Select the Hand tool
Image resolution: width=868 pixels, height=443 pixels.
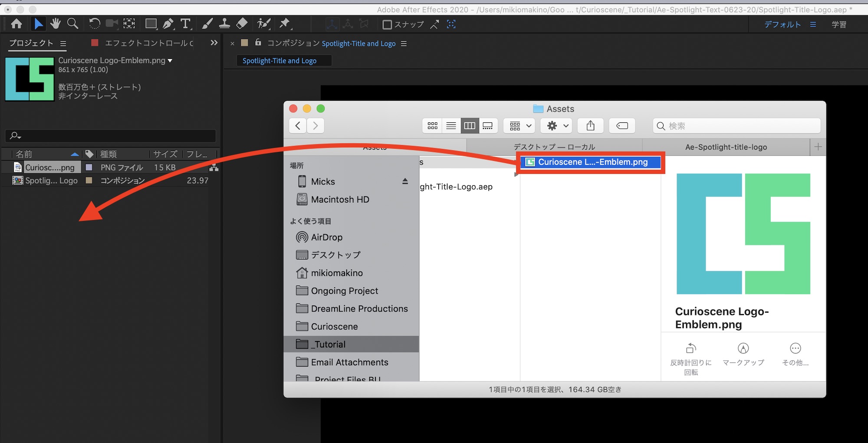click(55, 24)
